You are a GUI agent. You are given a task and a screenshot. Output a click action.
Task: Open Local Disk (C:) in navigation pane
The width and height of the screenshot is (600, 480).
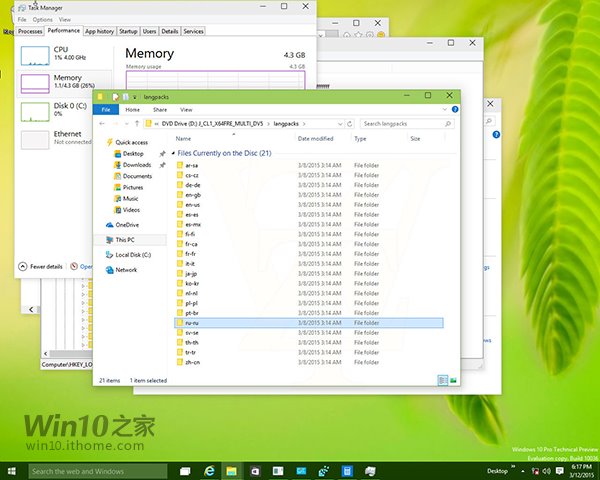click(x=133, y=255)
